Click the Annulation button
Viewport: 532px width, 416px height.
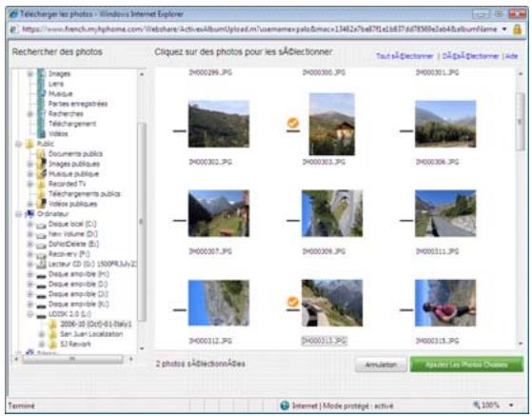point(381,365)
